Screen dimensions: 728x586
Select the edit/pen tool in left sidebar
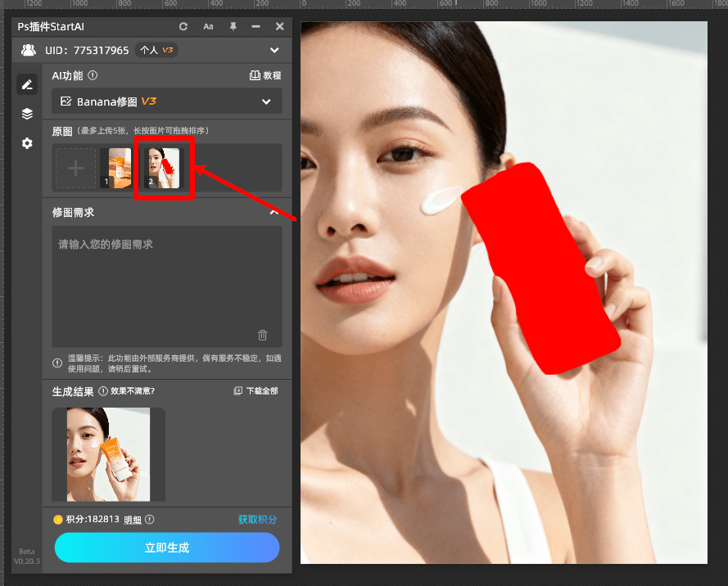click(x=27, y=83)
